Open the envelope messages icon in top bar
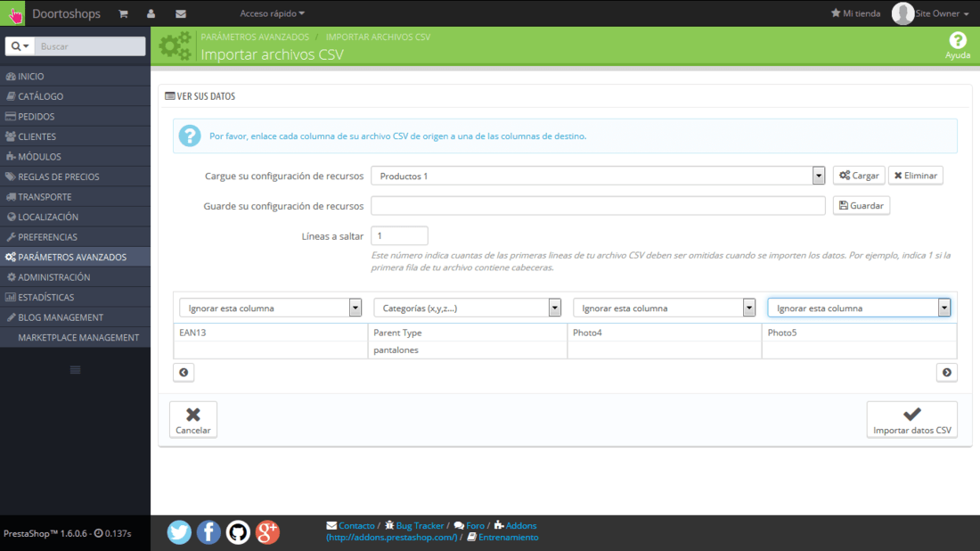980x551 pixels. [x=181, y=13]
